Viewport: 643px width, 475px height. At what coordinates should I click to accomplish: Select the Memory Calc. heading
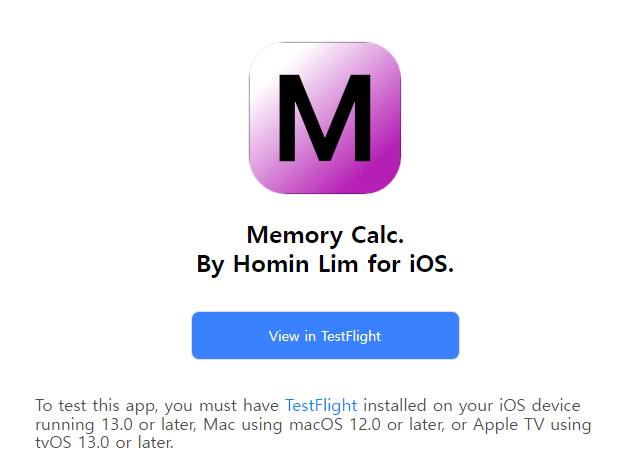tap(325, 235)
